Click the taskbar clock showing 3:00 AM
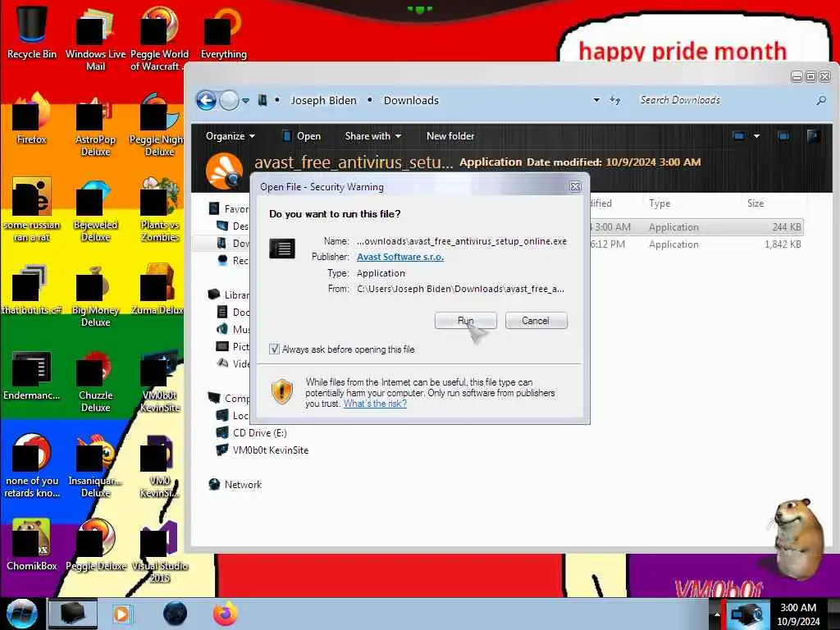This screenshot has height=630, width=840. pyautogui.click(x=798, y=614)
